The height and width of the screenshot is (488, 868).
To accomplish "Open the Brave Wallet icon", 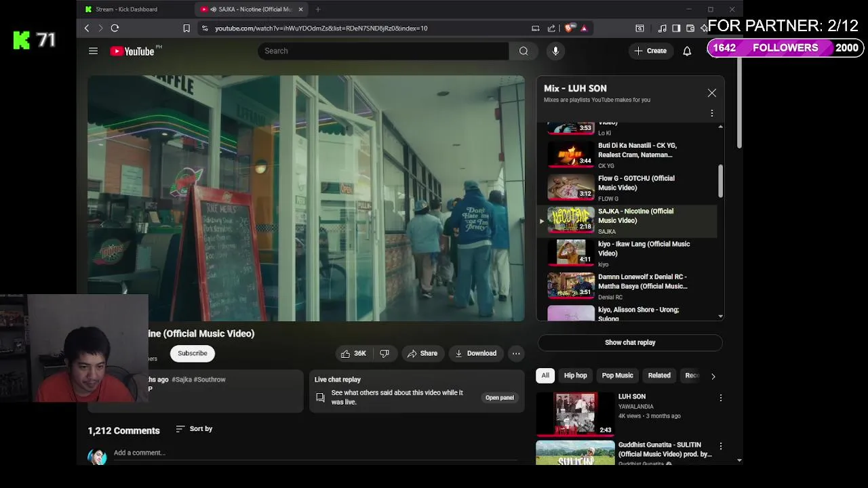I will 690,28.
